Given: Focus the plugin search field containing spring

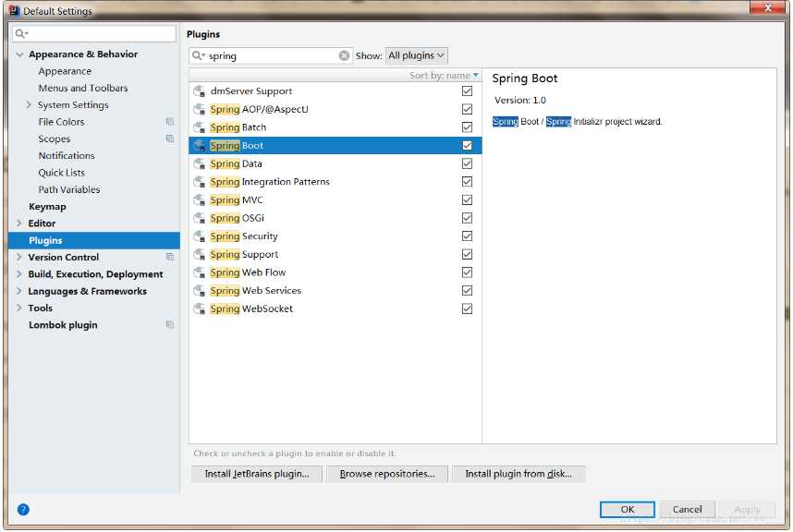Looking at the screenshot, I should 271,55.
